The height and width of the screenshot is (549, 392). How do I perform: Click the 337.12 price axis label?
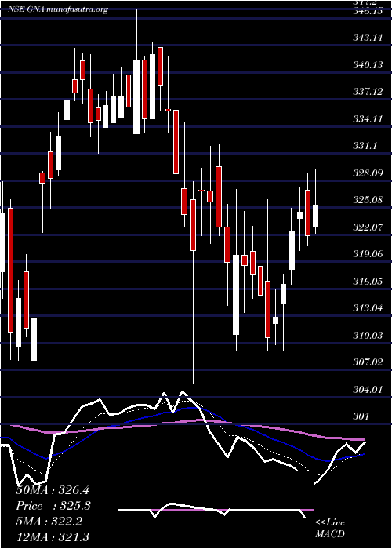click(368, 92)
